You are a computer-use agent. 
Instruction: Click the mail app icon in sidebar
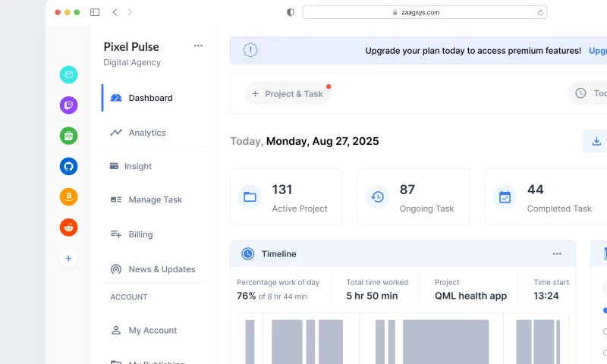68,74
